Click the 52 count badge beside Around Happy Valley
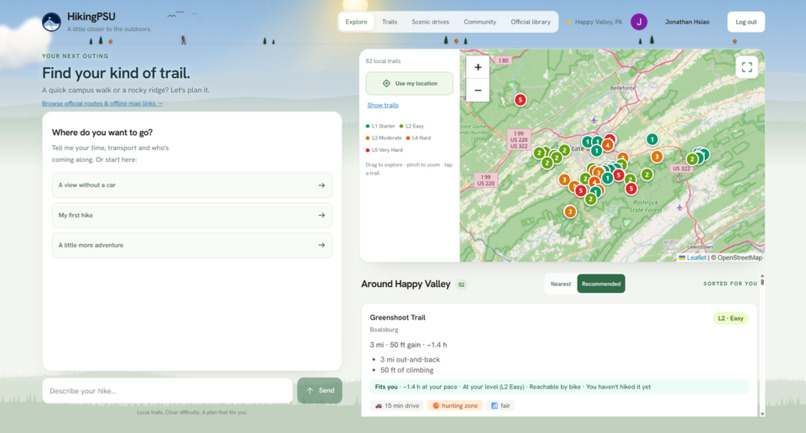Image resolution: width=806 pixels, height=433 pixels. [x=462, y=284]
